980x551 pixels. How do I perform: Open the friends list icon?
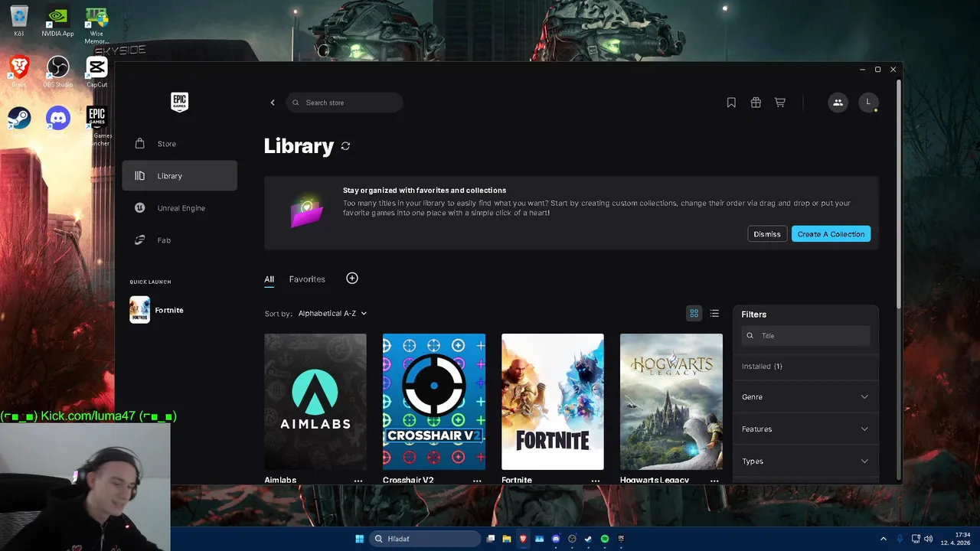(x=838, y=103)
